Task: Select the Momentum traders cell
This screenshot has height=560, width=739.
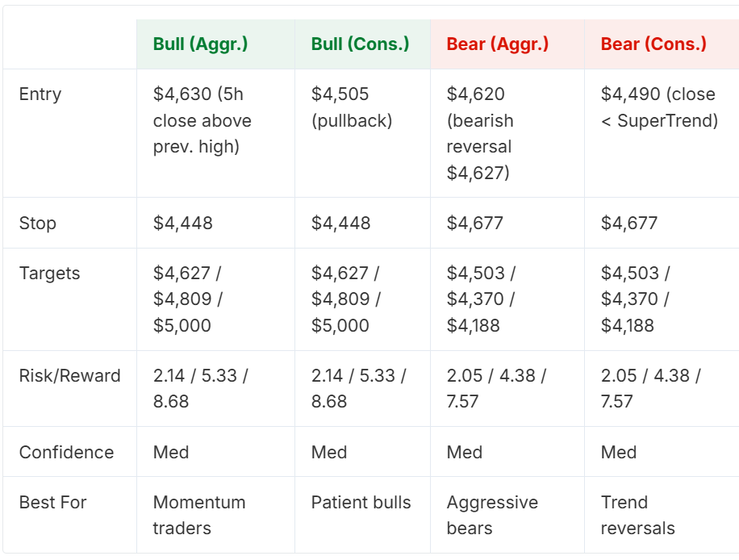Action: pos(215,515)
